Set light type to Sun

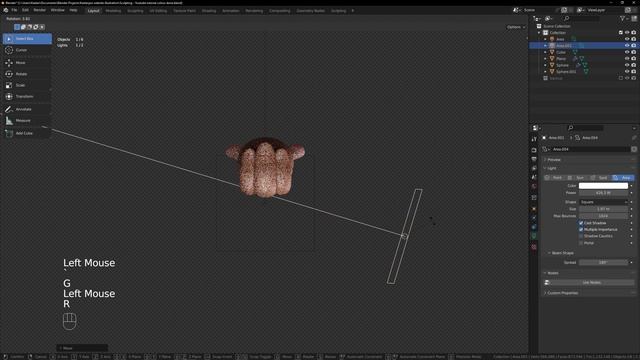578,178
